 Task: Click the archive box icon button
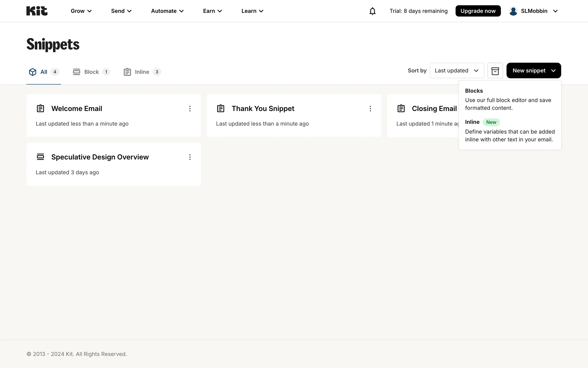(495, 71)
